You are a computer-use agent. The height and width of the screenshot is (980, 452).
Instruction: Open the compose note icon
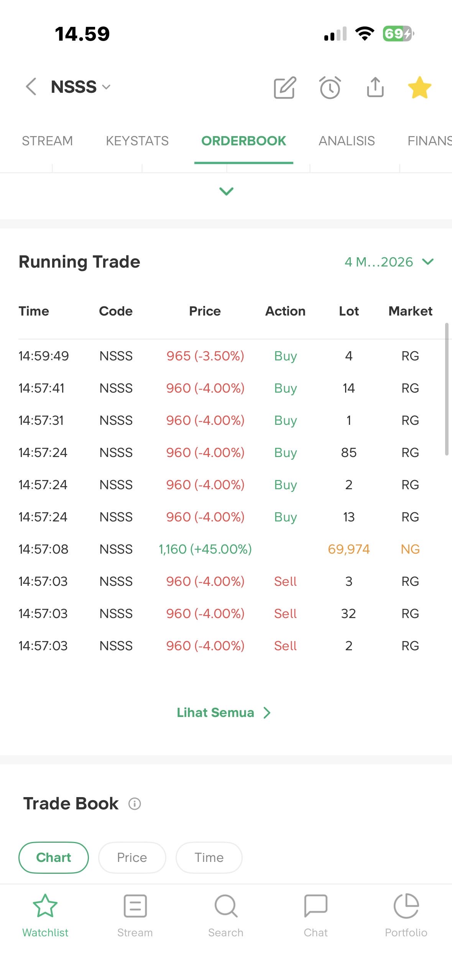click(x=285, y=87)
